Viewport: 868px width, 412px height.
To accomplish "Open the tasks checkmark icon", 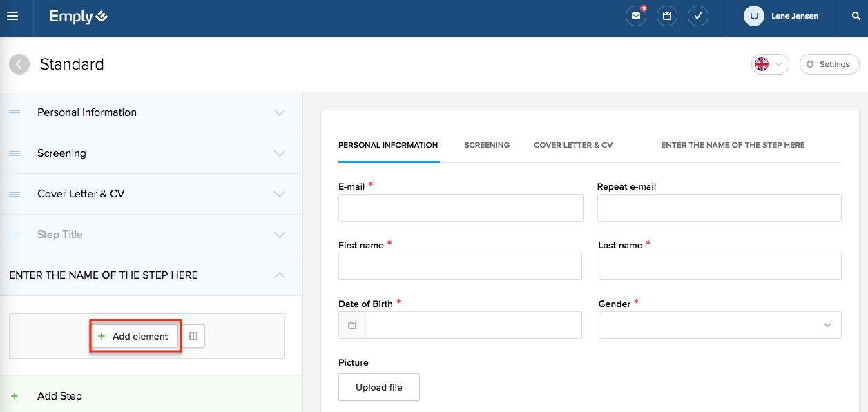I will pos(698,16).
